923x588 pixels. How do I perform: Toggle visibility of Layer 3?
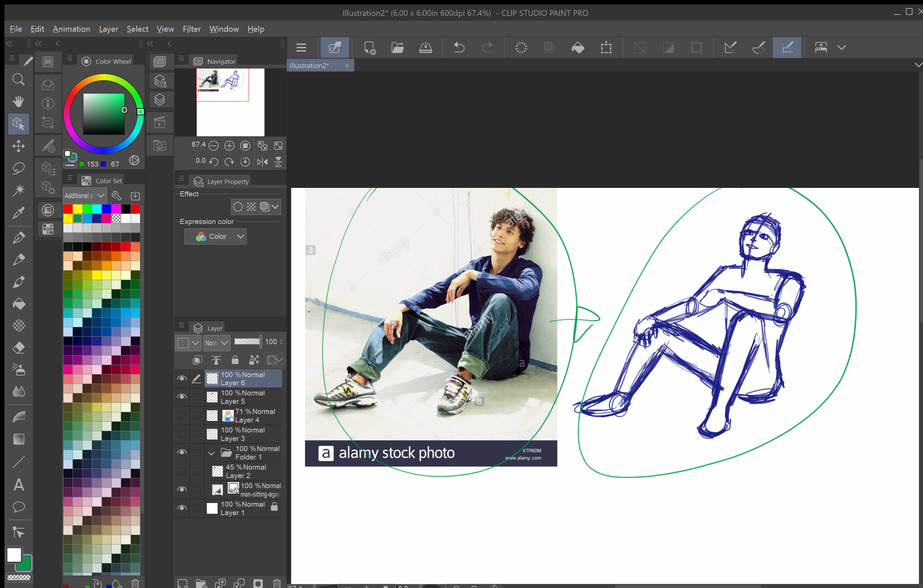181,434
